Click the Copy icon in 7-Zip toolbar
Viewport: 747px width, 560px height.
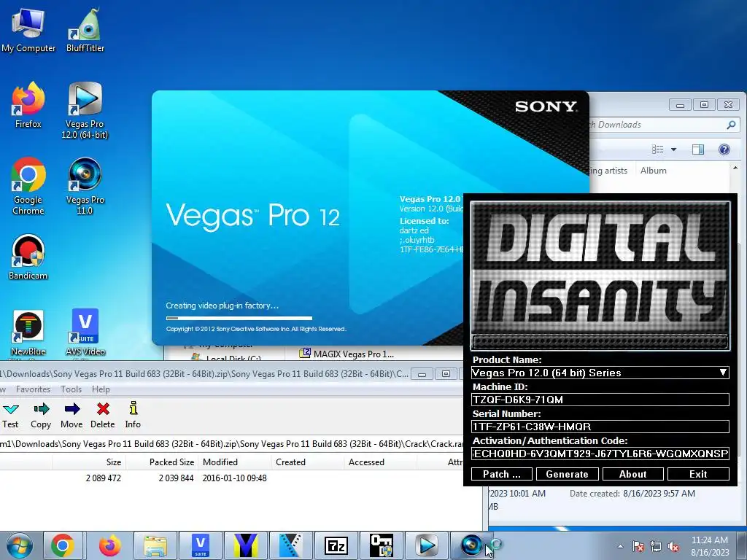tap(41, 415)
